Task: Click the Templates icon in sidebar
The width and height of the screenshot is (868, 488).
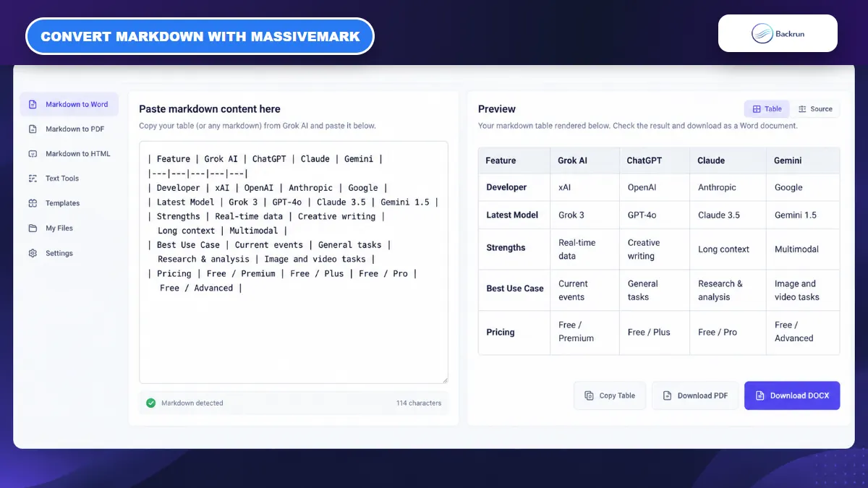Action: pyautogui.click(x=33, y=203)
